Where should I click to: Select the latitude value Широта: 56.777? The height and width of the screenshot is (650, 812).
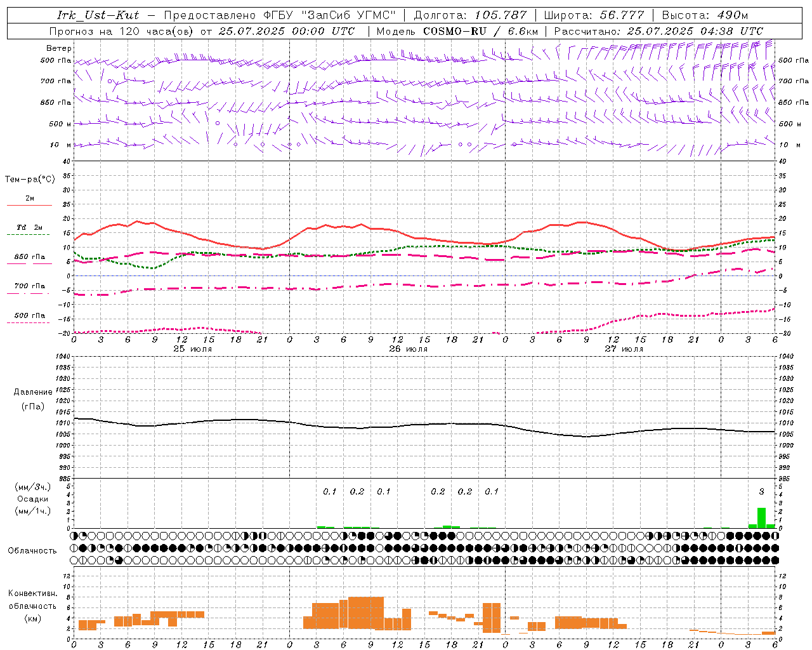[594, 15]
